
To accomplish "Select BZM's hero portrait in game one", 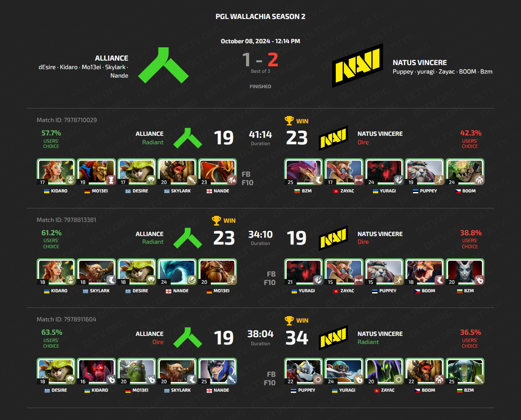I will (x=304, y=172).
